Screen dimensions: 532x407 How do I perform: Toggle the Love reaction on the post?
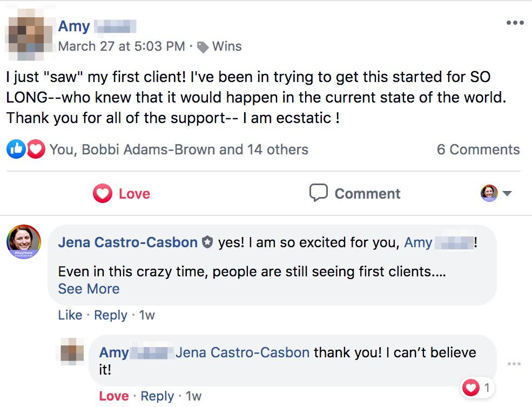(x=122, y=193)
